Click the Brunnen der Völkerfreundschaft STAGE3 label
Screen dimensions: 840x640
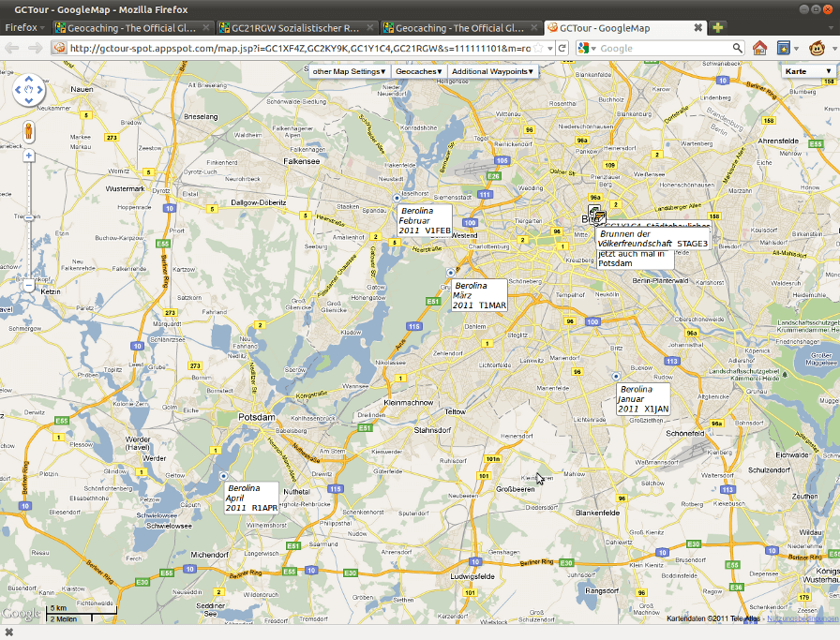pos(652,238)
